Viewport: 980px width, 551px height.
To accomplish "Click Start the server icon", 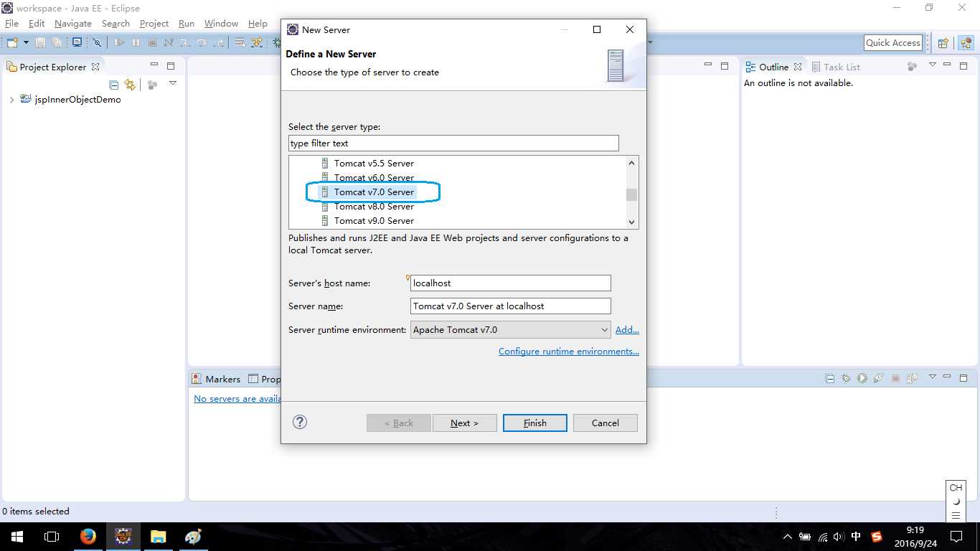I will pyautogui.click(x=862, y=378).
